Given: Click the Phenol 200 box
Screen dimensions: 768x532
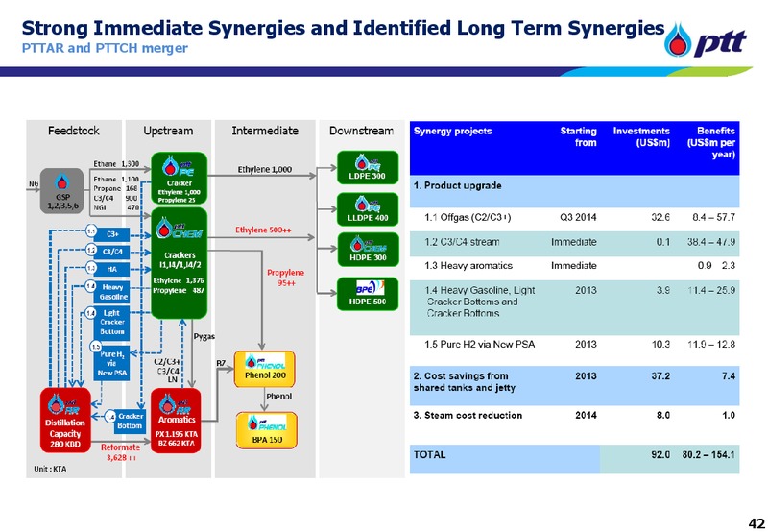Looking at the screenshot, I should pyautogui.click(x=265, y=369).
